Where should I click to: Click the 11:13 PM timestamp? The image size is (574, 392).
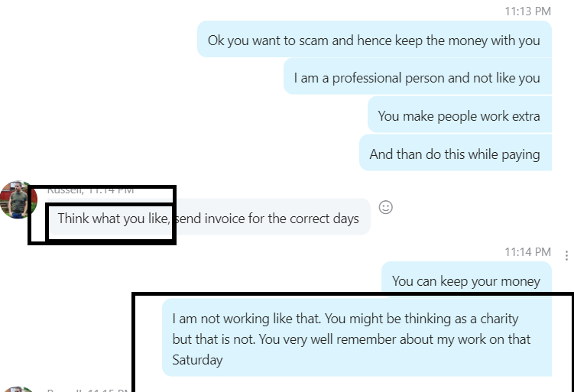(x=527, y=11)
